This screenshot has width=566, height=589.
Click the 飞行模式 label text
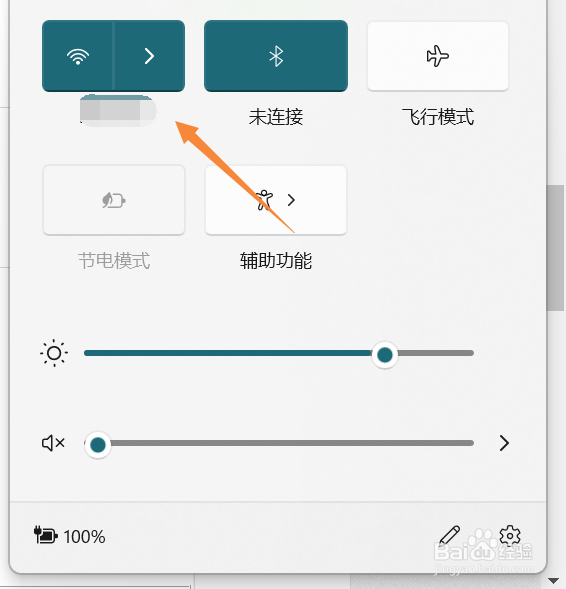tap(438, 117)
